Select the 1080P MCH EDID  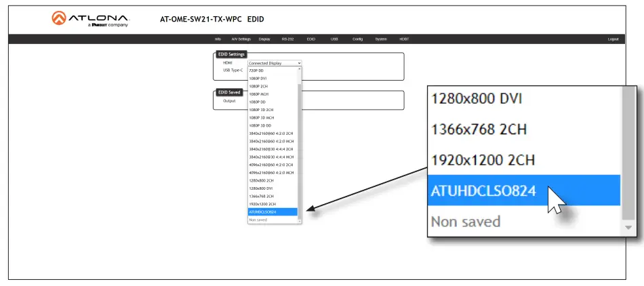point(273,94)
